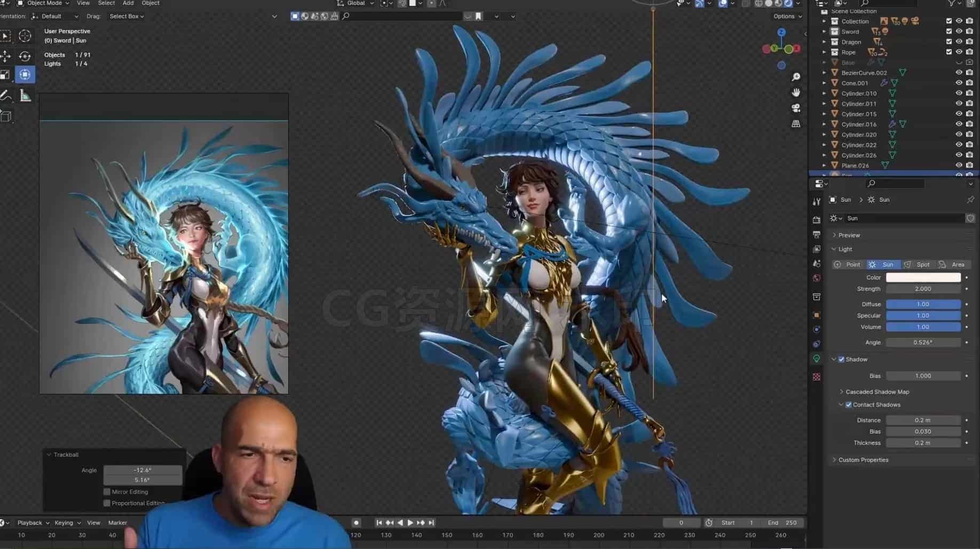The height and width of the screenshot is (549, 980).
Task: Switch perspective/orthographic grid icon
Action: tap(796, 124)
